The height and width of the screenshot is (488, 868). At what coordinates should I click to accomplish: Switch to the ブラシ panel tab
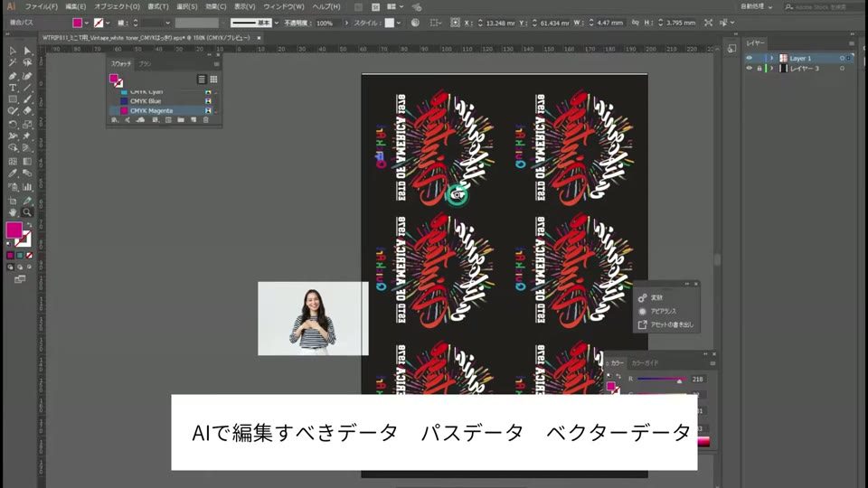145,63
